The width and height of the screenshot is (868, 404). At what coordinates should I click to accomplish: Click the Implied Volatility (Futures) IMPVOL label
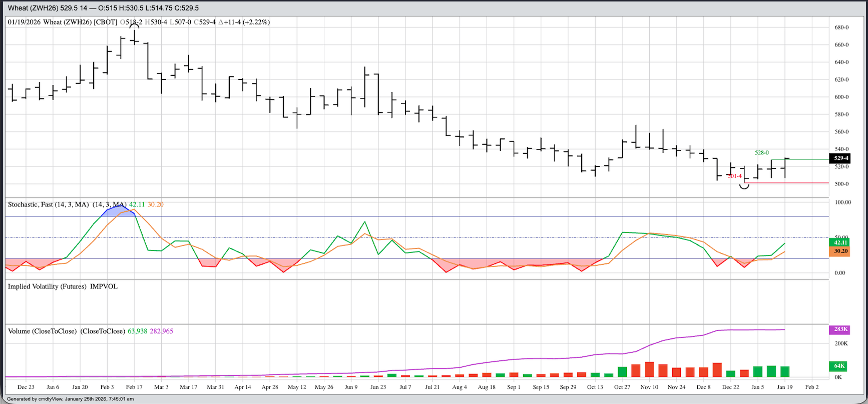63,286
